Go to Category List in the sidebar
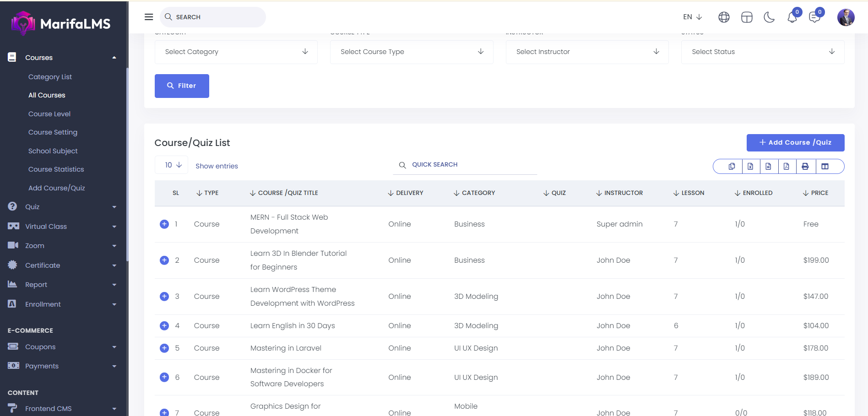868x416 pixels. [50, 77]
